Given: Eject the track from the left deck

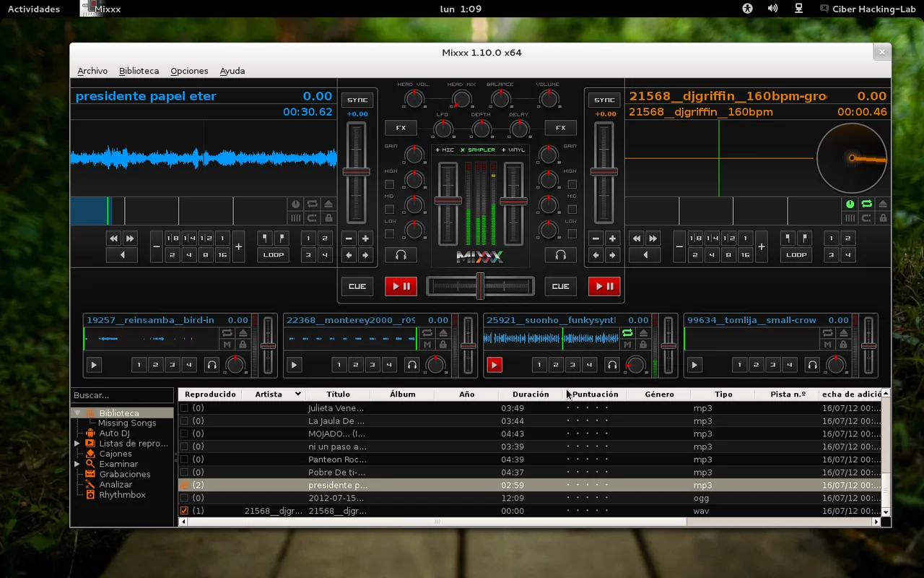Looking at the screenshot, I should pyautogui.click(x=328, y=204).
